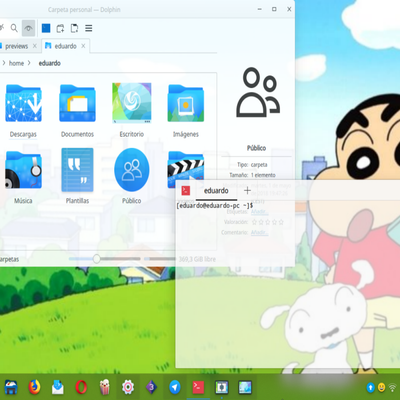Click the Escritorio label

(132, 134)
